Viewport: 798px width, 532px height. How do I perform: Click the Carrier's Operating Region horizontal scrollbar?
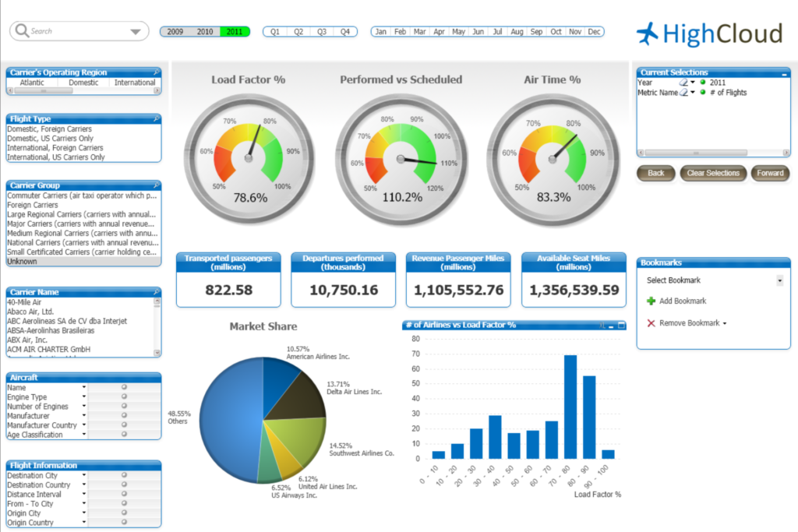tap(84, 91)
